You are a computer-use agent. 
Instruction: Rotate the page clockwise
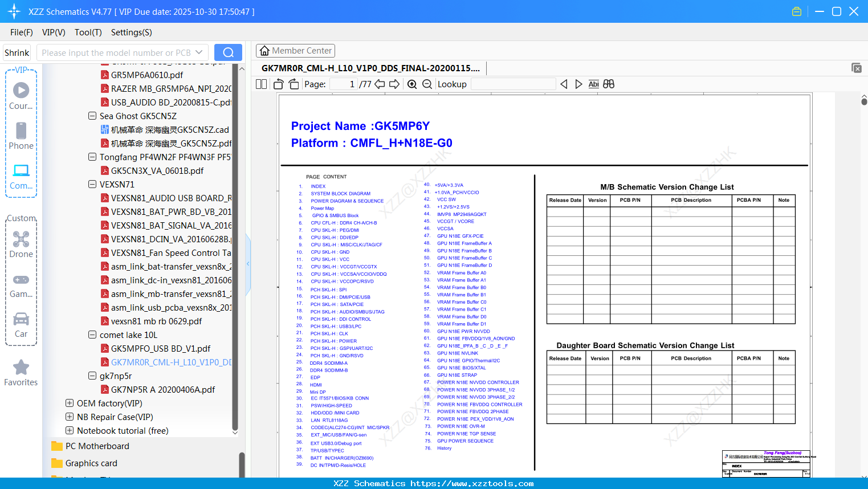coord(294,84)
